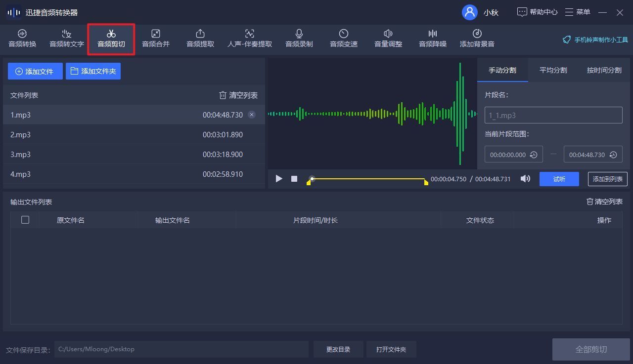This screenshot has width=633, height=364.
Task: Click the 打开文件夹 button
Action: pyautogui.click(x=391, y=349)
